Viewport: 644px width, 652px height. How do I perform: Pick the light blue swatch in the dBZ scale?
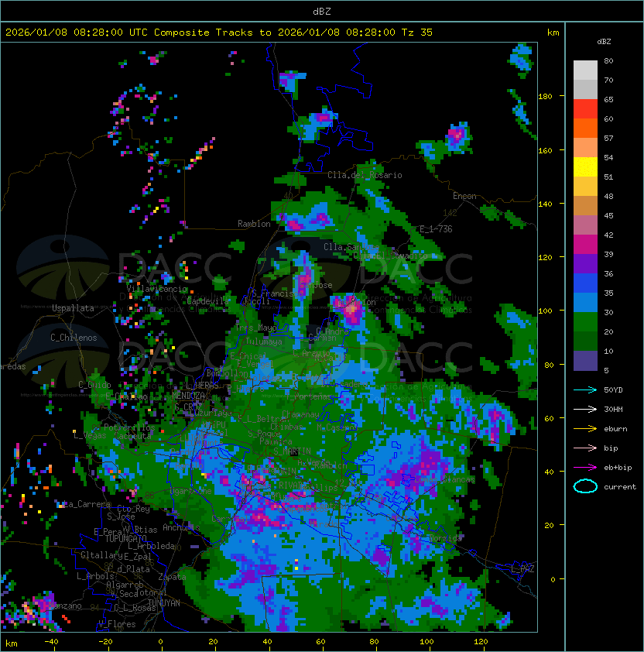pos(585,302)
